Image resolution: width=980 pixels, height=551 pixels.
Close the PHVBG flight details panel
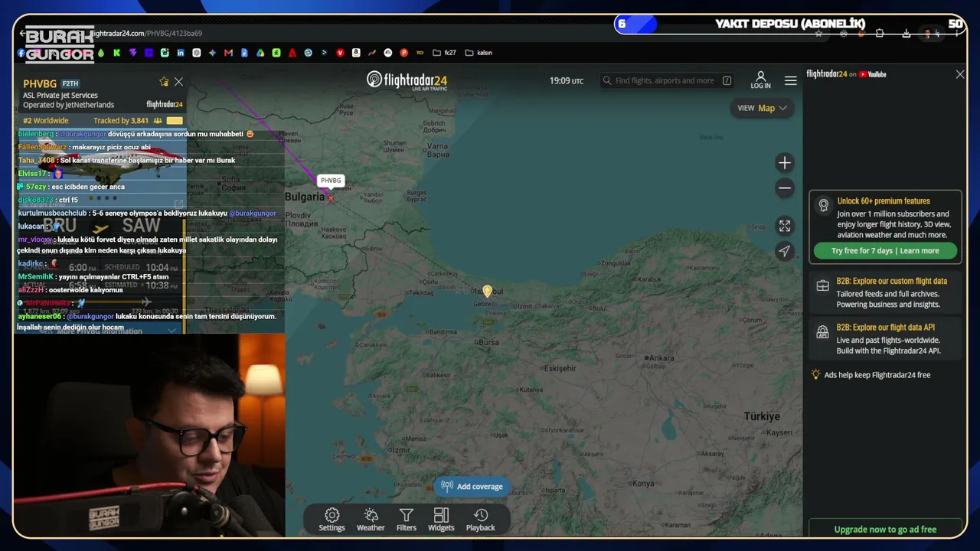coord(178,82)
